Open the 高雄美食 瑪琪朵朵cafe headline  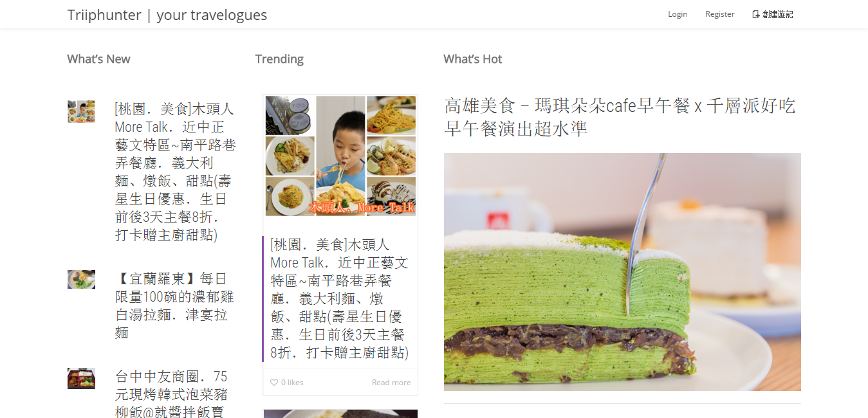pos(620,116)
